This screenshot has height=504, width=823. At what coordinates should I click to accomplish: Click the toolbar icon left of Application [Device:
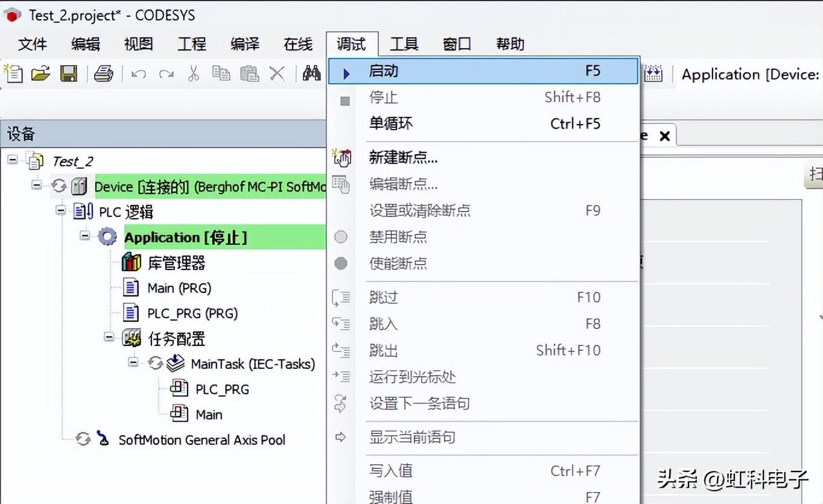click(x=653, y=74)
